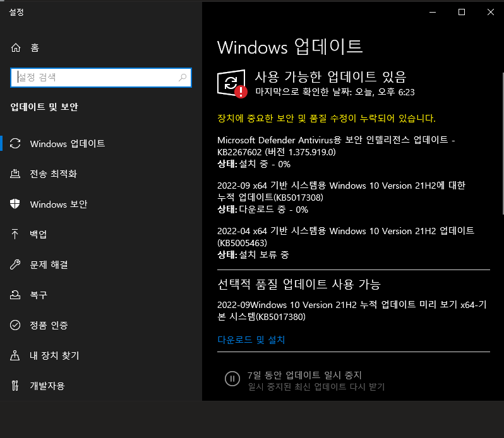Click the 복구 recovery icon

[15, 295]
